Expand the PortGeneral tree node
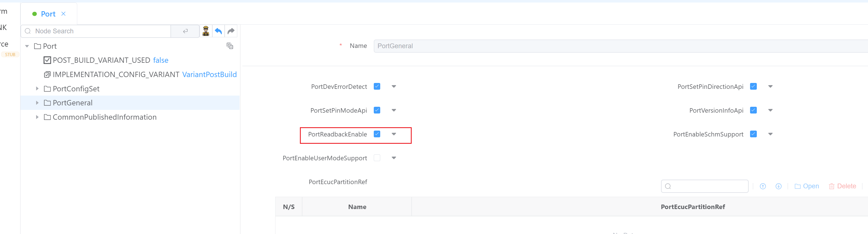Viewport: 868px width, 234px height. [x=37, y=103]
